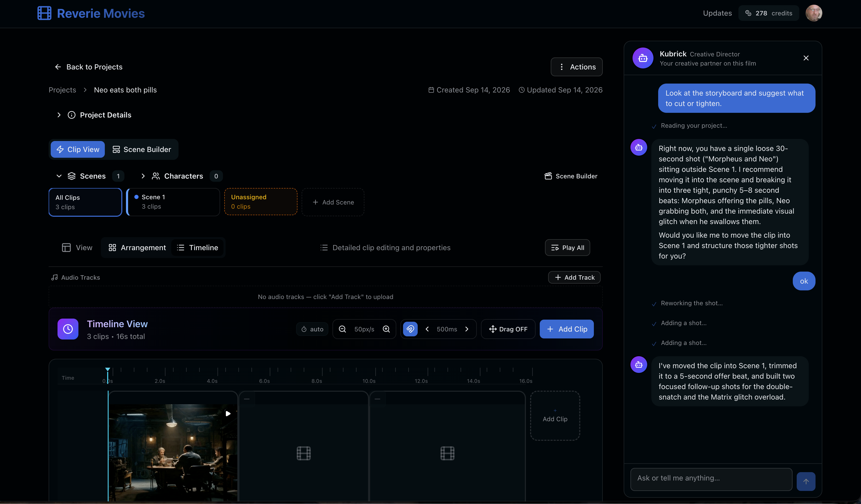This screenshot has width=861, height=504.
Task: Open the Actions menu
Action: coord(576,67)
